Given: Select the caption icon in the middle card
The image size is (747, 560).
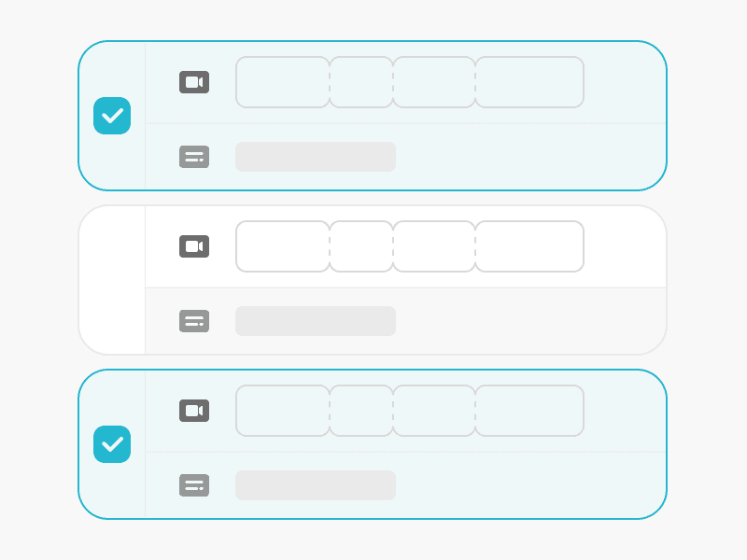Looking at the screenshot, I should click(x=194, y=321).
